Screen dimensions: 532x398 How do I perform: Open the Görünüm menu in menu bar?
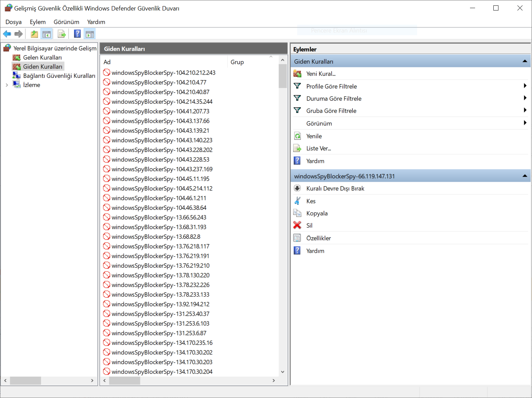coord(66,22)
